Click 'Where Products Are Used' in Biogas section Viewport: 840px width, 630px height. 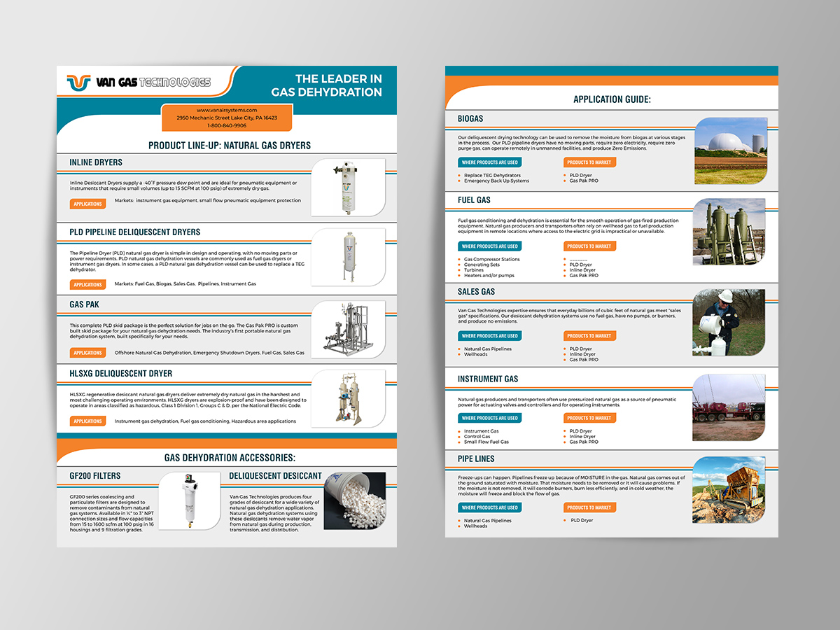(x=490, y=162)
